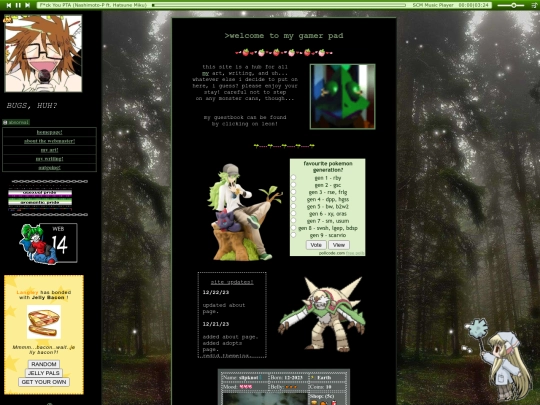Select gen 2 - gsc poll option
This screenshot has width=540, height=405.
tap(293, 185)
